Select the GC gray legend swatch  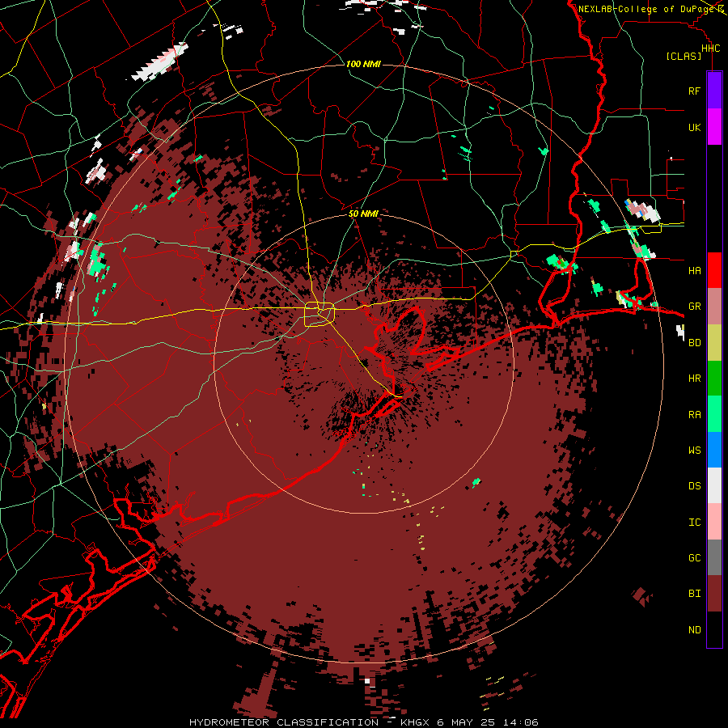pyautogui.click(x=714, y=557)
